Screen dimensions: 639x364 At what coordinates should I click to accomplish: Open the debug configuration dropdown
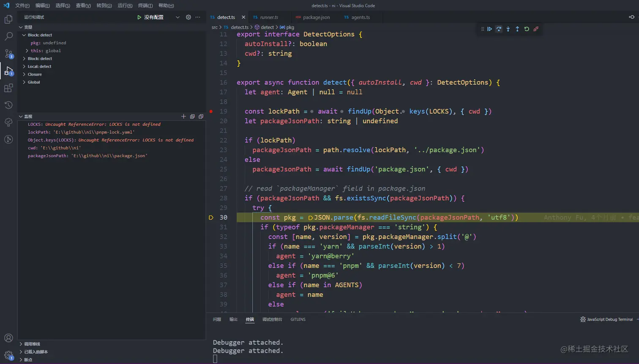pos(177,17)
